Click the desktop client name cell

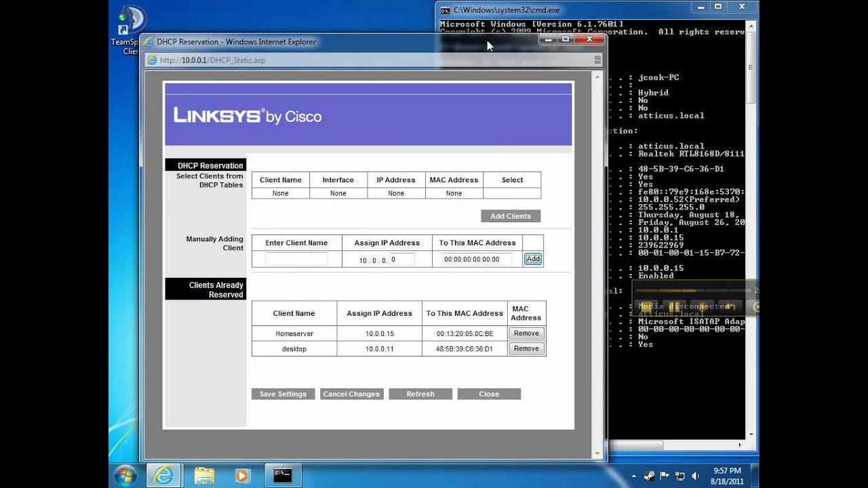294,349
